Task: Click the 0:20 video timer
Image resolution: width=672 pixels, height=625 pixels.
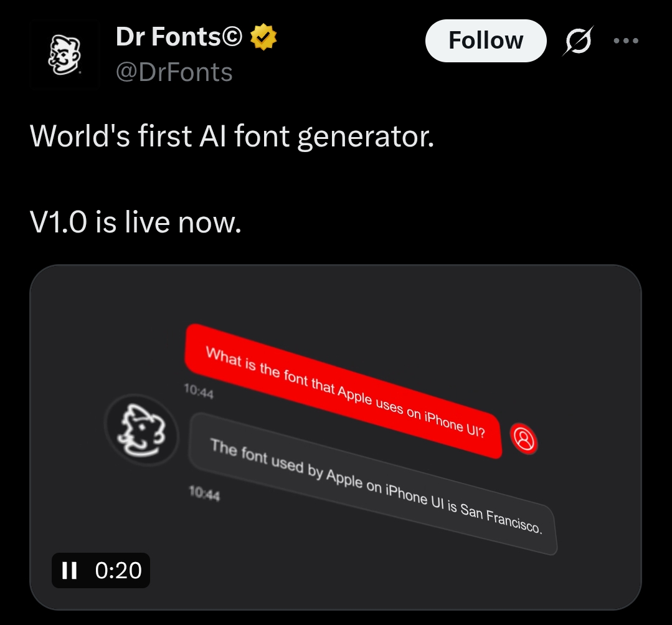Action: click(118, 570)
